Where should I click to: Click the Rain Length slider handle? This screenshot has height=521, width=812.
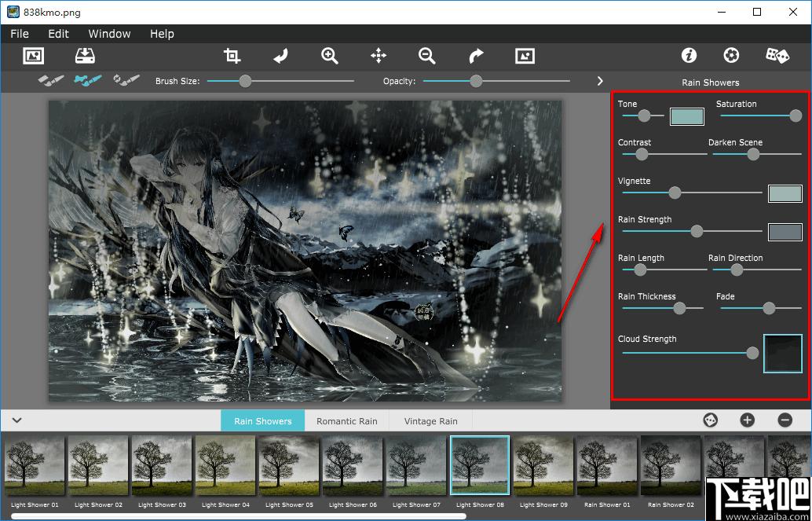pos(641,270)
